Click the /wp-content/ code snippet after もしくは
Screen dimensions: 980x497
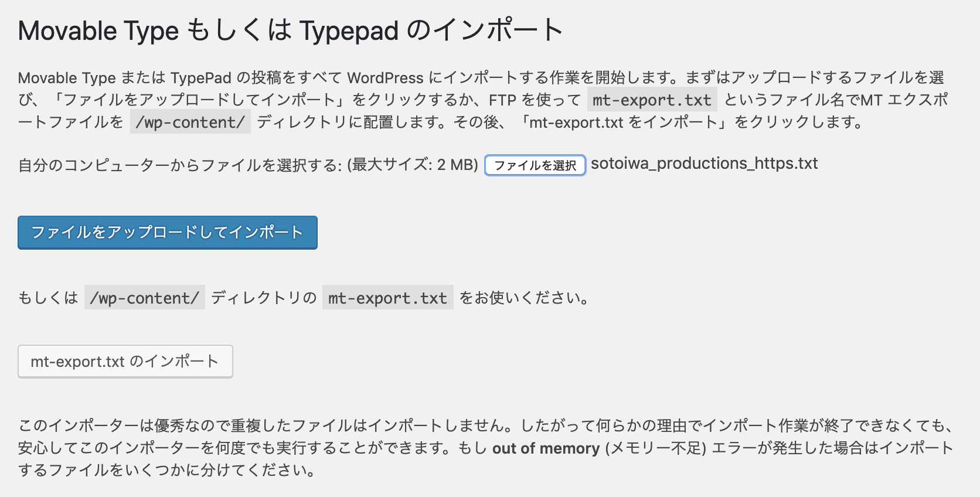(x=145, y=298)
